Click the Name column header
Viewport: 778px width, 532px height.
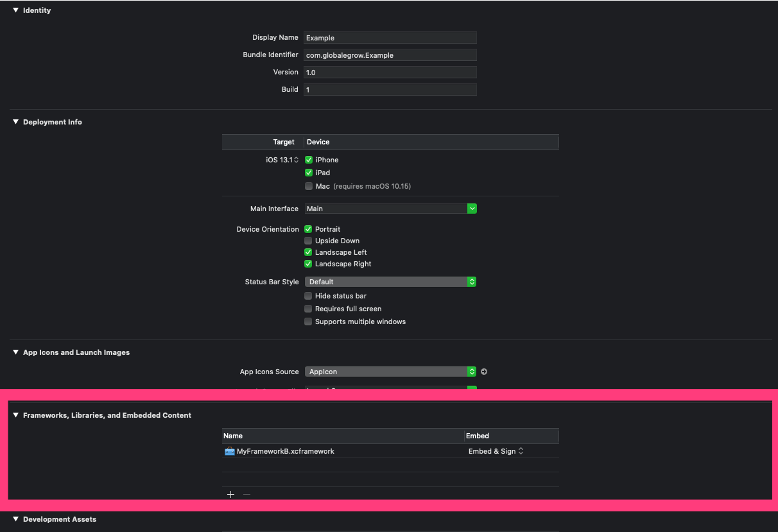coord(343,436)
